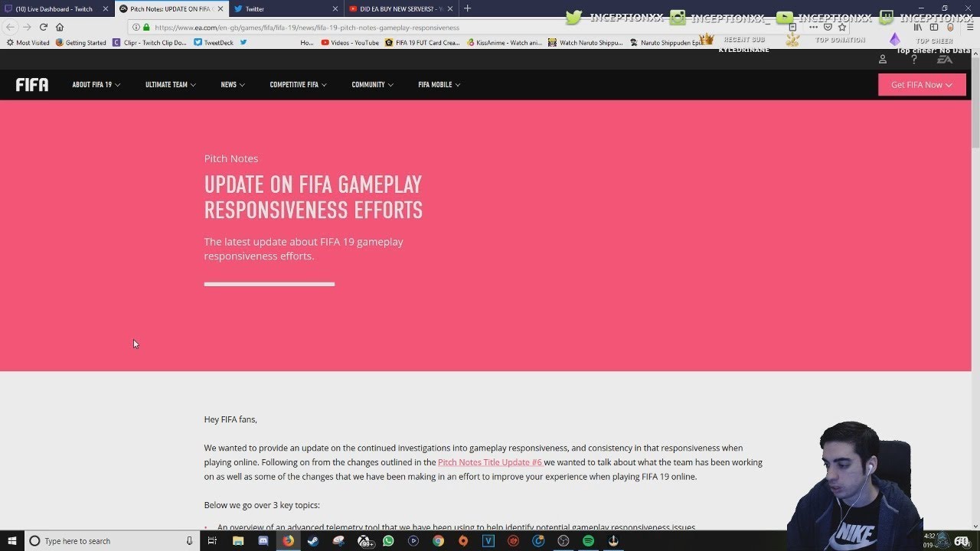The height and width of the screenshot is (551, 980).
Task: Open Firefox library icon in toolbar
Action: pyautogui.click(x=917, y=27)
